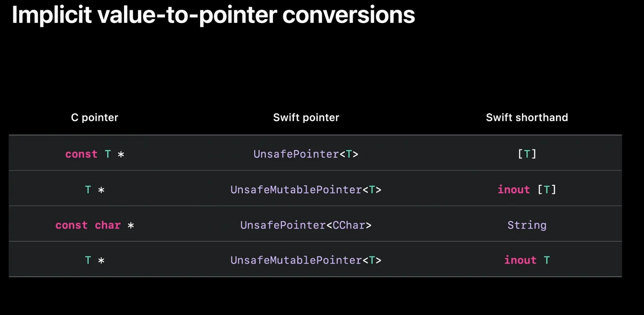Image resolution: width=644 pixels, height=315 pixels.
Task: Click the 'UnsafePointer<CChar>' cell
Action: 306,225
